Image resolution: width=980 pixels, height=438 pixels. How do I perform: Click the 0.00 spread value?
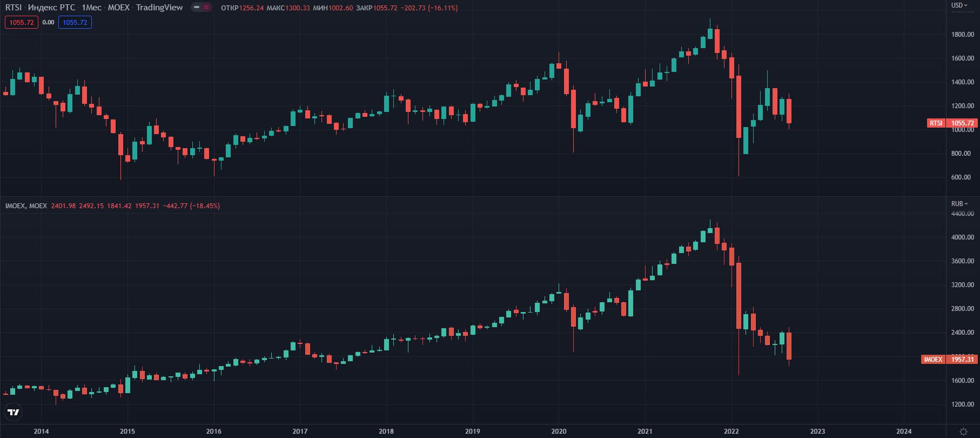[x=48, y=22]
